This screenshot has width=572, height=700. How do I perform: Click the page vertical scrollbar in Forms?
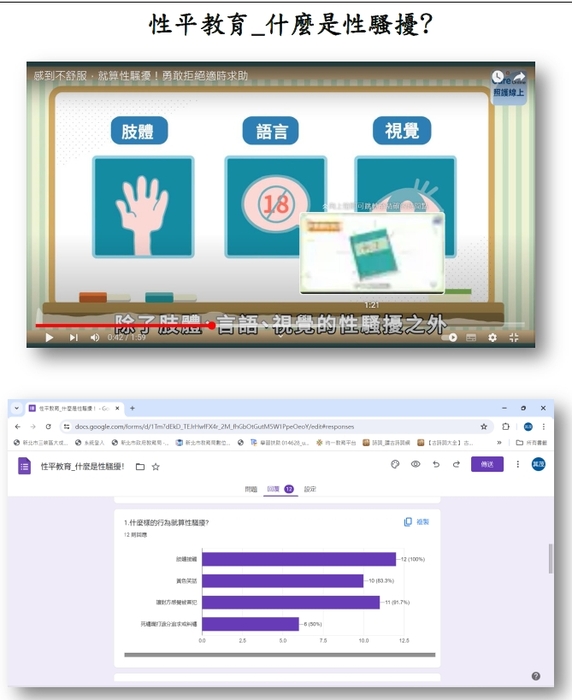click(550, 558)
